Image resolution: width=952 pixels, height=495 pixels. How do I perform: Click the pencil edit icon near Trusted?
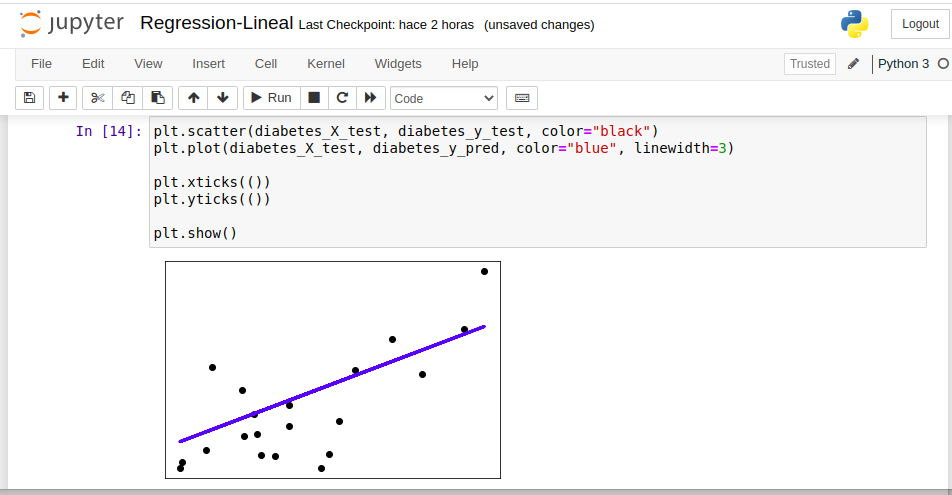(853, 64)
